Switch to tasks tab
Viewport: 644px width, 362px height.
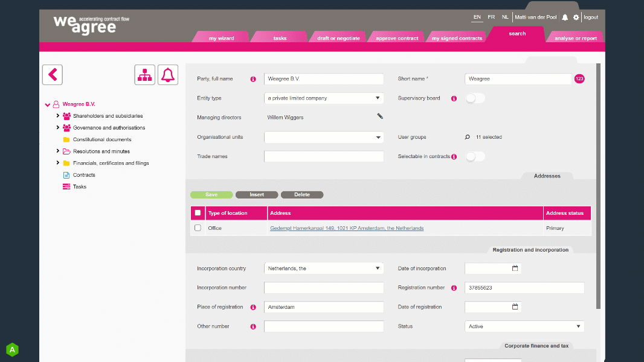pos(280,38)
